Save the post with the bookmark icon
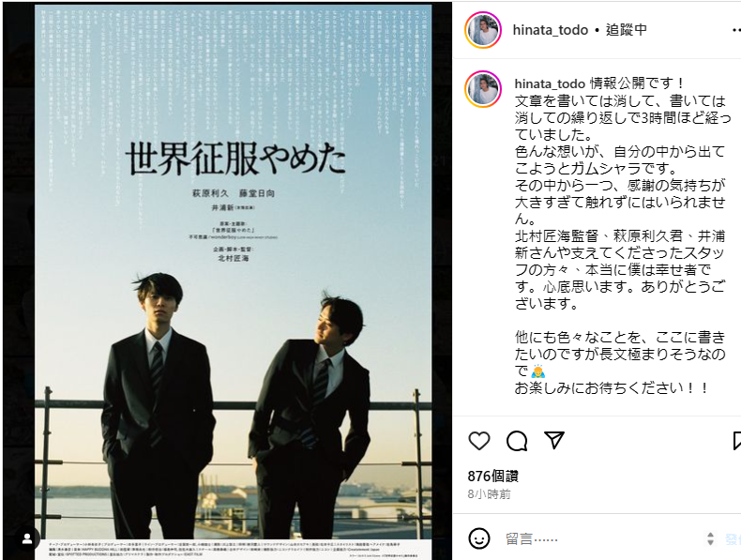This screenshot has width=741, height=560. pyautogui.click(x=736, y=441)
